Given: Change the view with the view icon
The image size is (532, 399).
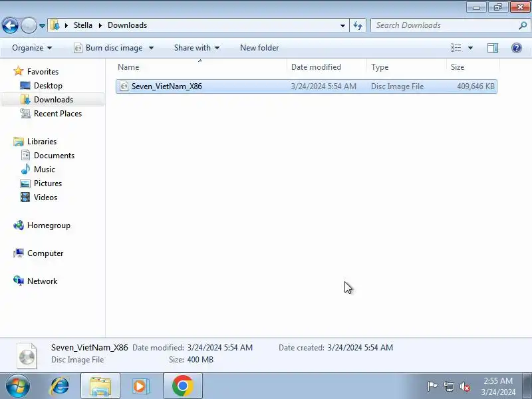Looking at the screenshot, I should point(456,48).
